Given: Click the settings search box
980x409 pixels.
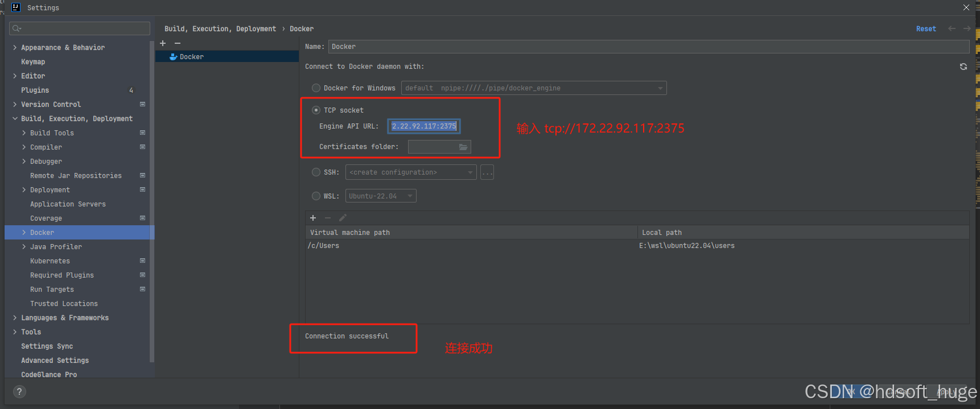Looking at the screenshot, I should [x=80, y=28].
